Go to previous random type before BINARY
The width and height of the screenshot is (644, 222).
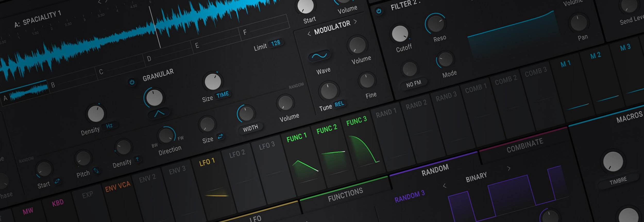pos(444,186)
